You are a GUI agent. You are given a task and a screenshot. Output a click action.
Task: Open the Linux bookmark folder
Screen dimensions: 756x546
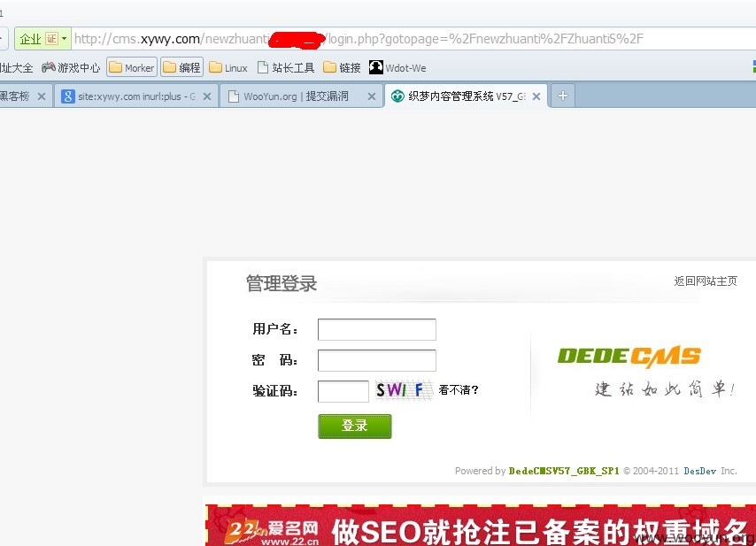(x=228, y=68)
